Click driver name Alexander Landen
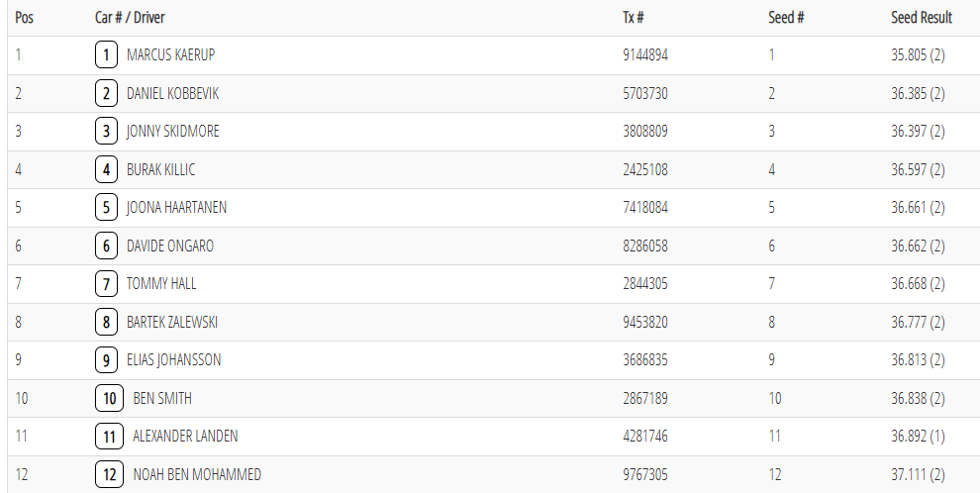This screenshot has height=493, width=980. tap(185, 437)
